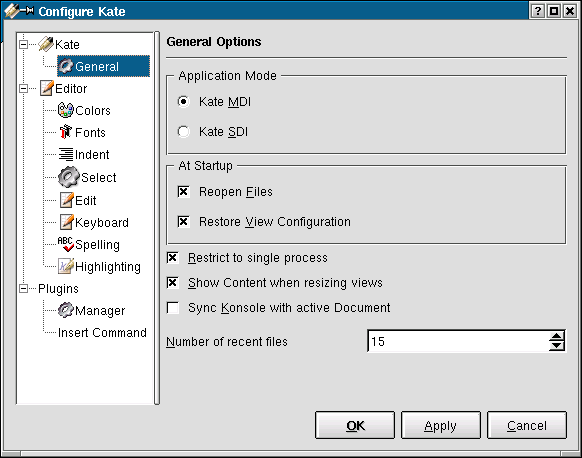
Task: Increase number of recent files
Action: (x=556, y=336)
